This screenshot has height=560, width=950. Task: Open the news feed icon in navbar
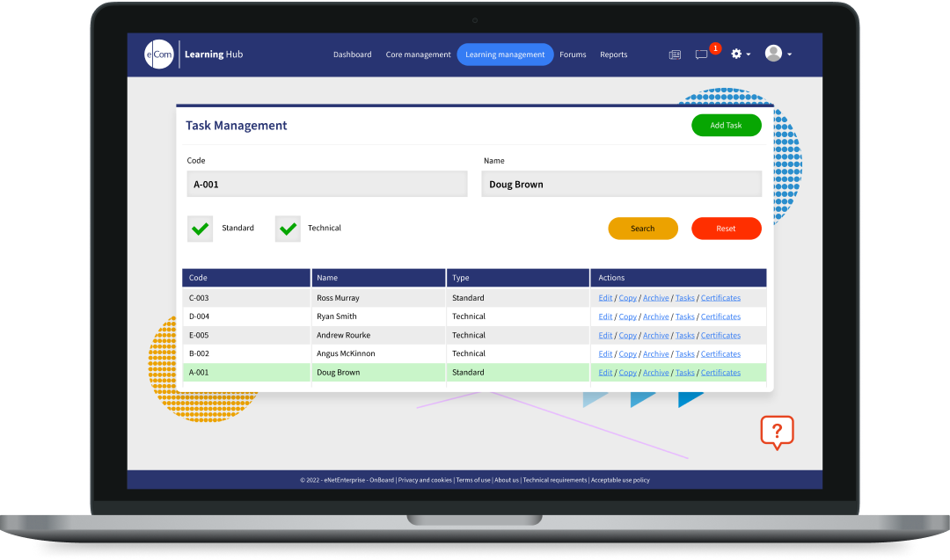[x=675, y=54]
